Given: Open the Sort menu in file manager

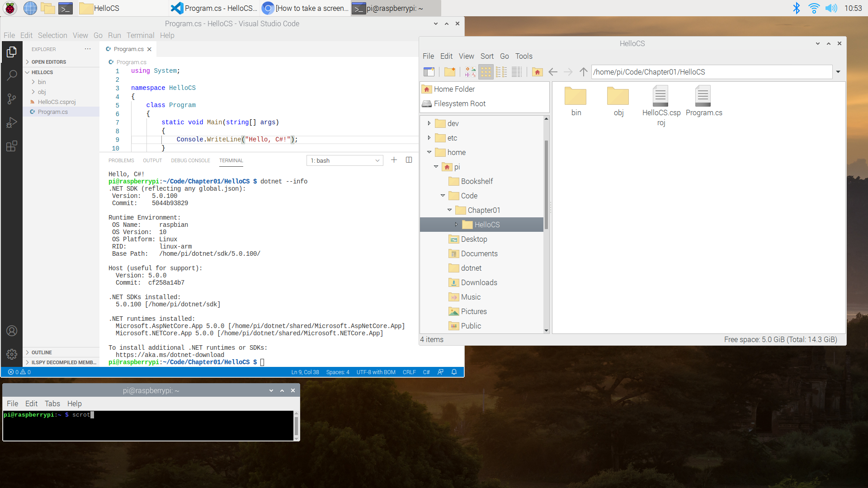Looking at the screenshot, I should tap(487, 56).
